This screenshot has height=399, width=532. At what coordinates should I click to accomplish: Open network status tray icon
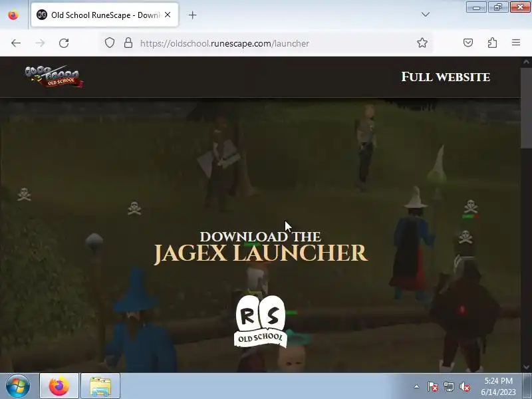[448, 386]
